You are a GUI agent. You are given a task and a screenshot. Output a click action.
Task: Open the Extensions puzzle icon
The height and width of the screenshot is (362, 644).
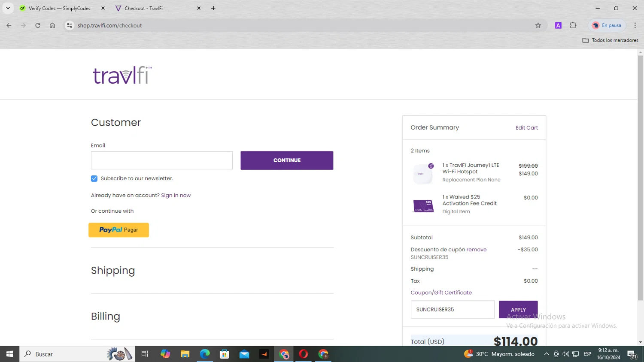tap(573, 25)
